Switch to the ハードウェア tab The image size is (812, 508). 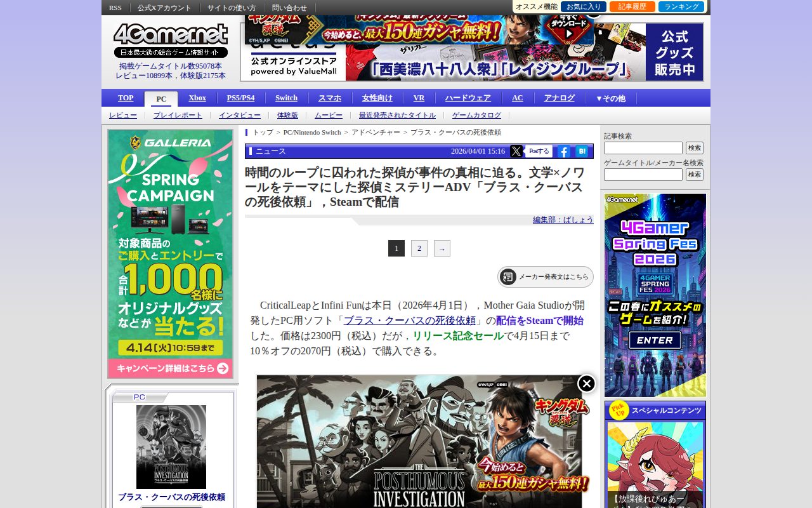[x=468, y=98]
